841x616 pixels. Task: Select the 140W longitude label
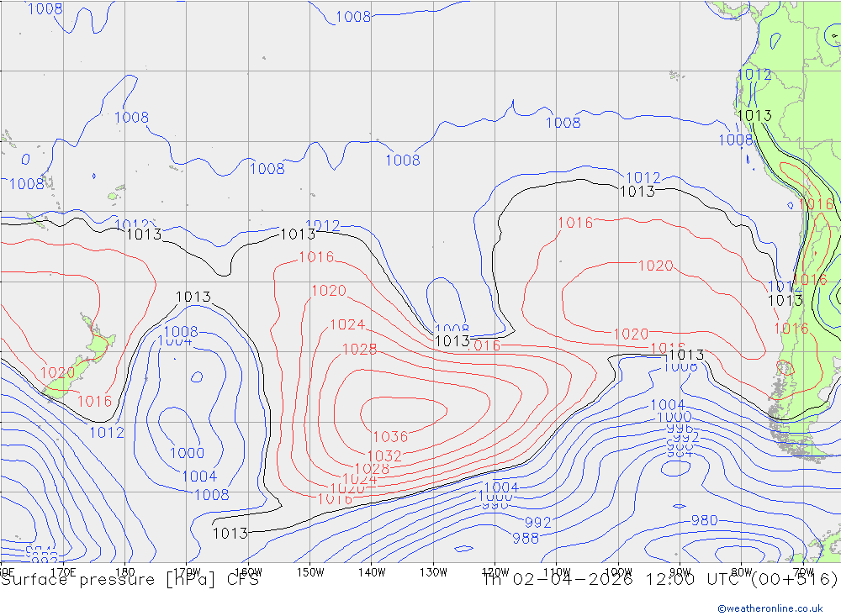372,572
